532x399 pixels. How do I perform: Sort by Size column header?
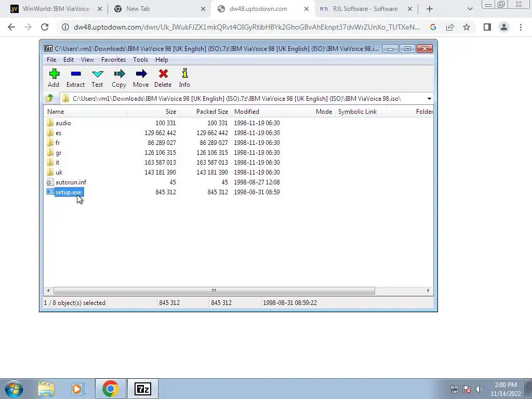tap(153, 112)
